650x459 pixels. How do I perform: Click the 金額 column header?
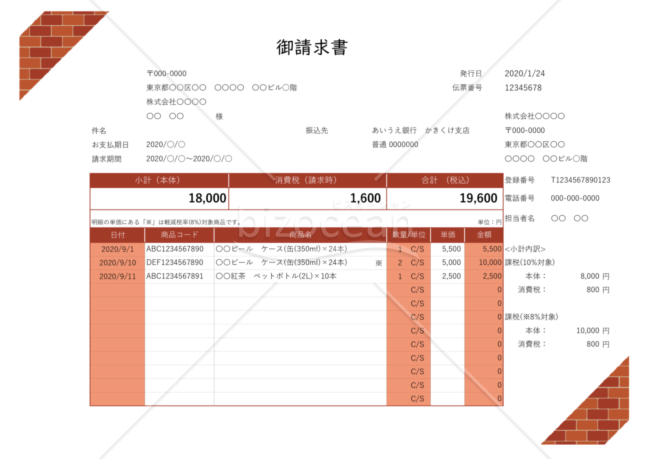484,235
